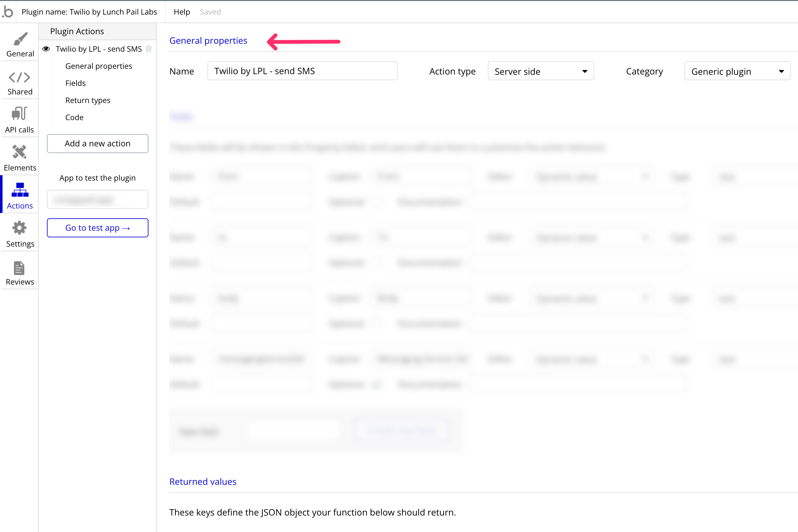Jump to Fields section in sidebar
The width and height of the screenshot is (798, 532).
tap(75, 83)
